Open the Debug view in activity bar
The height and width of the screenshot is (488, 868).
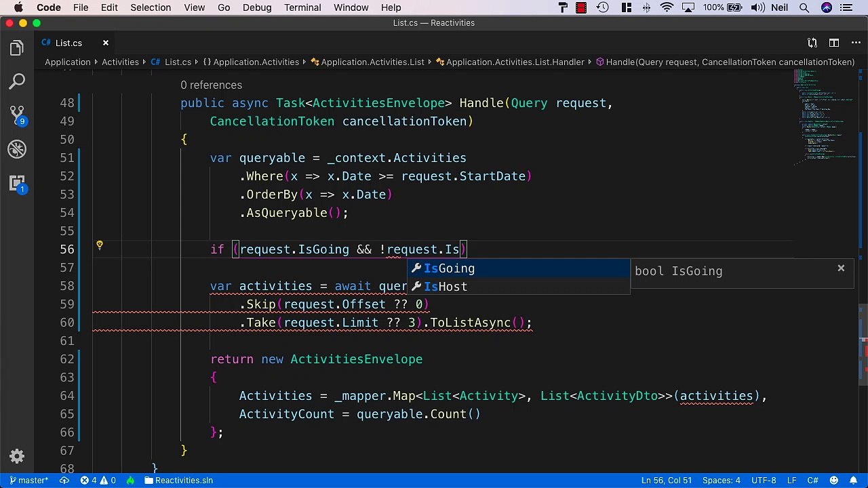(x=17, y=149)
